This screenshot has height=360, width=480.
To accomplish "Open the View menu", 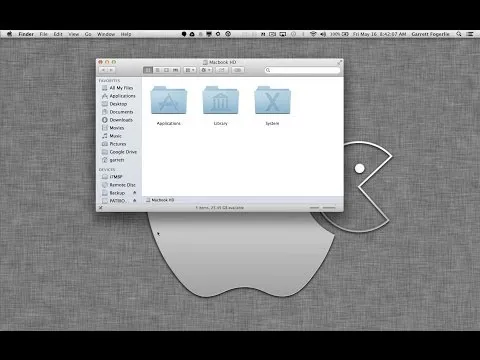I will 74,34.
